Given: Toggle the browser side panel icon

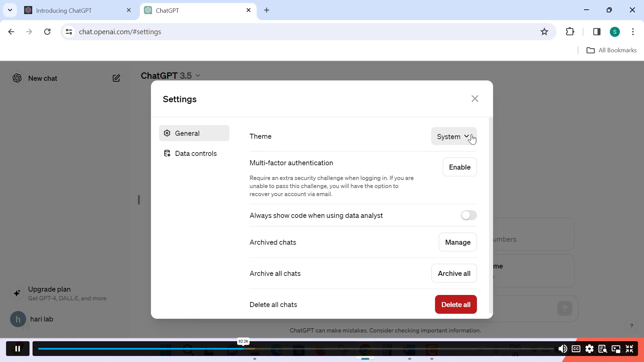Looking at the screenshot, I should click(x=597, y=32).
